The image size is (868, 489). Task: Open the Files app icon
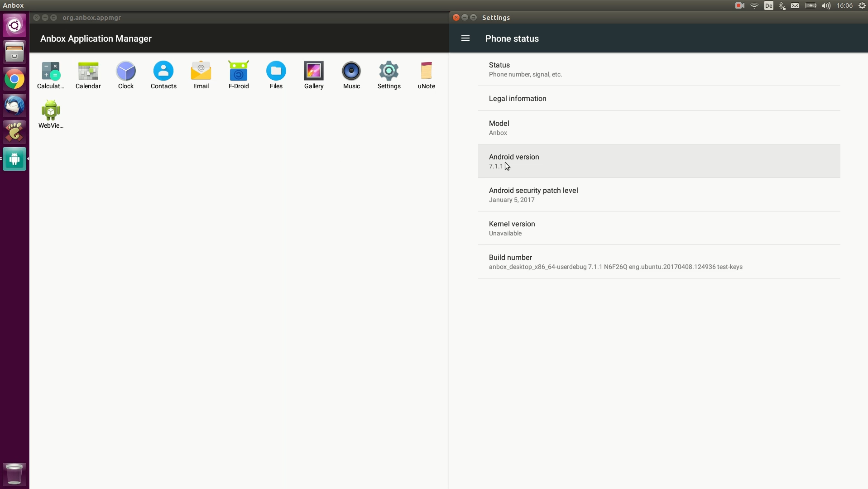(x=276, y=76)
